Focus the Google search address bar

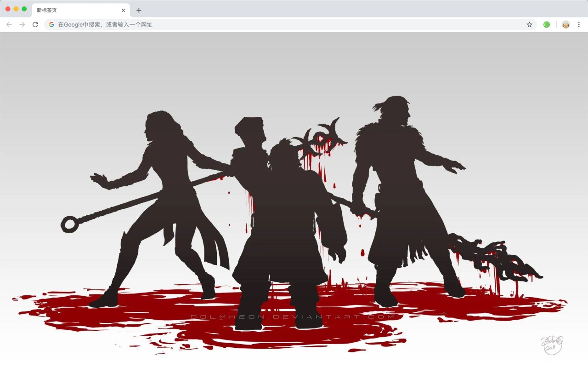click(290, 24)
